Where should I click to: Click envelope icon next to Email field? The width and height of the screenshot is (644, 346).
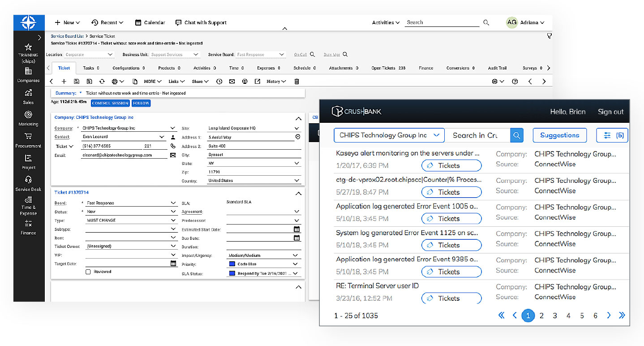tap(173, 155)
